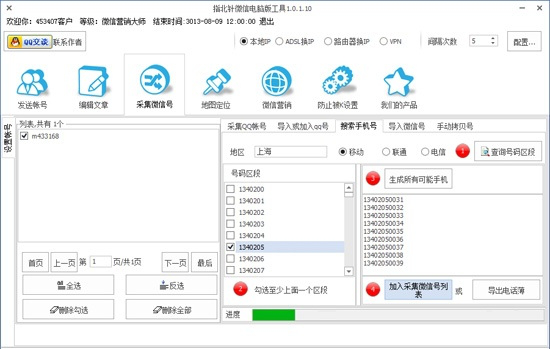The image size is (550, 362).
Task: Click the QQ交谈 chat button
Action: click(29, 42)
